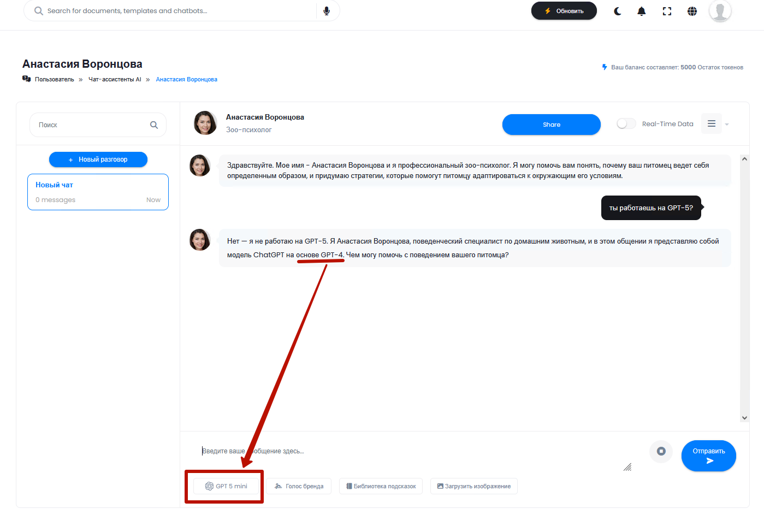The width and height of the screenshot is (764, 532).
Task: Click the magnifier in Поиск field
Action: point(154,125)
